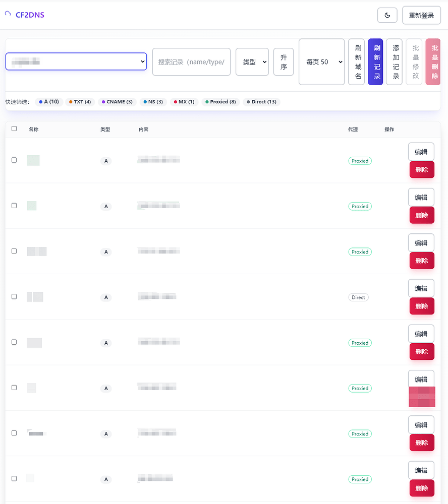Click the A type badge in Direct row
This screenshot has width=448, height=504.
[x=106, y=297]
